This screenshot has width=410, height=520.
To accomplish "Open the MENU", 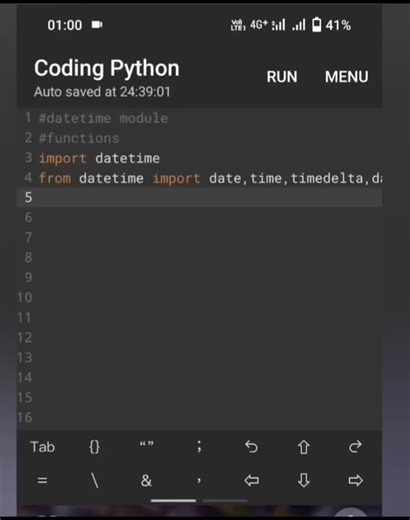I will pos(347,77).
